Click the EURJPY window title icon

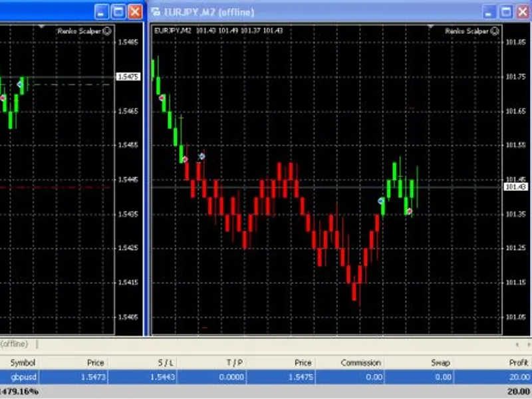[x=156, y=12]
